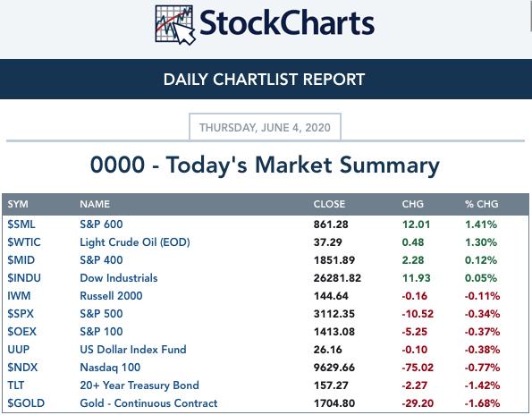Click the $MID symbol link
Image resolution: width=532 pixels, height=415 pixels.
click(21, 260)
